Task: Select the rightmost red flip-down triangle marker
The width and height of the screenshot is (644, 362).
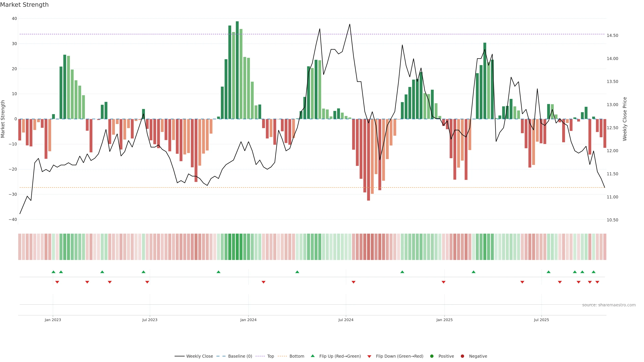Action: [597, 282]
